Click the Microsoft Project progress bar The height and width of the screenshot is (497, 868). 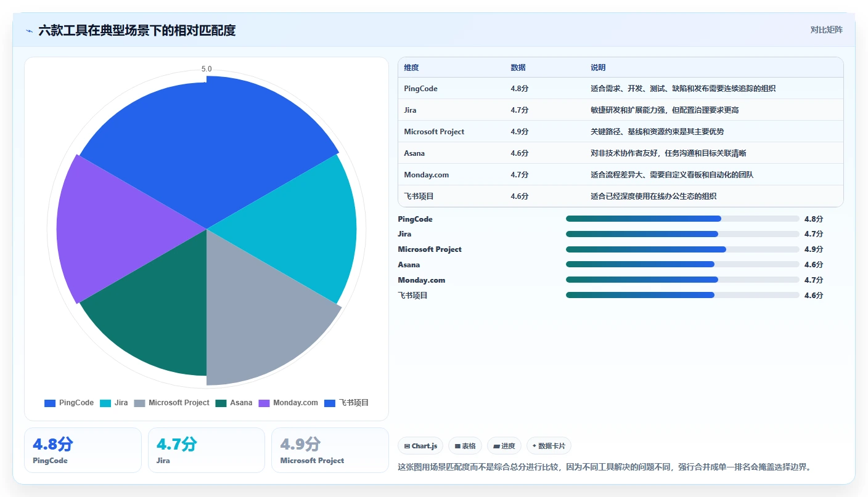tap(682, 249)
